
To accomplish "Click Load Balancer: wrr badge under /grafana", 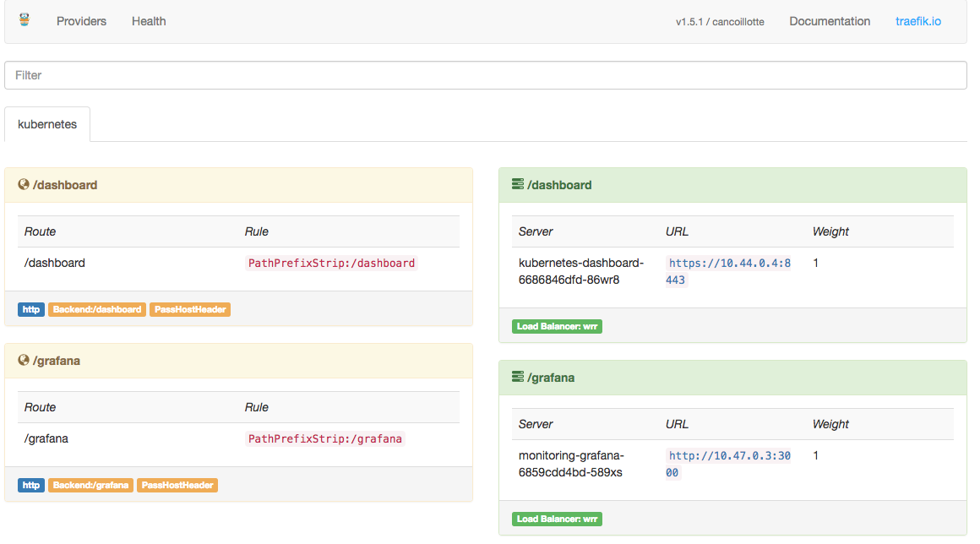I will [557, 519].
